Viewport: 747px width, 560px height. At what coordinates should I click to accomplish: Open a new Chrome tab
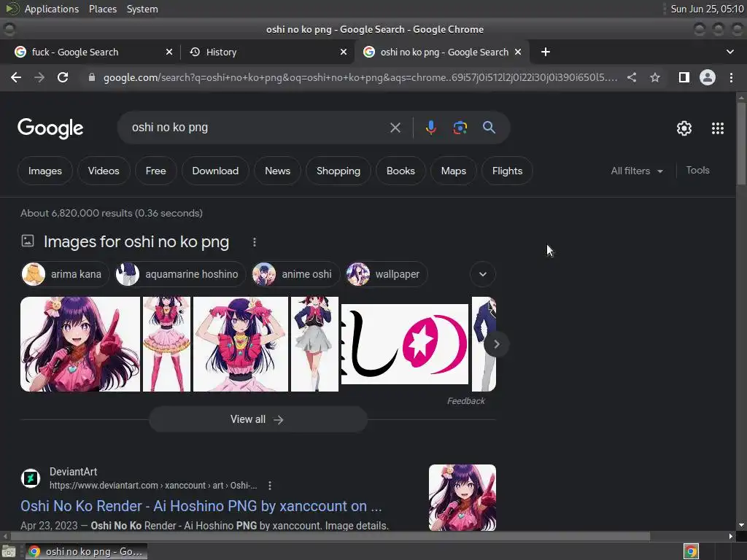tap(546, 52)
